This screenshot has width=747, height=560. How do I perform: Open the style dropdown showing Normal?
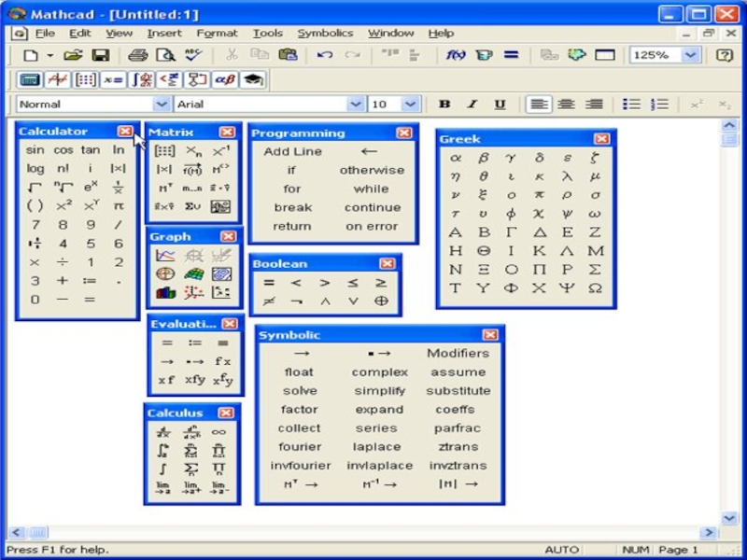(162, 105)
